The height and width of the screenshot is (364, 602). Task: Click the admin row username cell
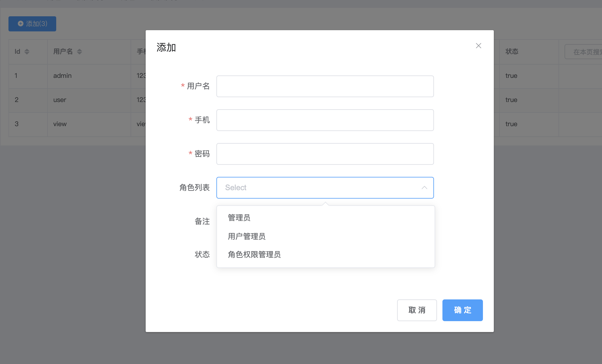62,76
